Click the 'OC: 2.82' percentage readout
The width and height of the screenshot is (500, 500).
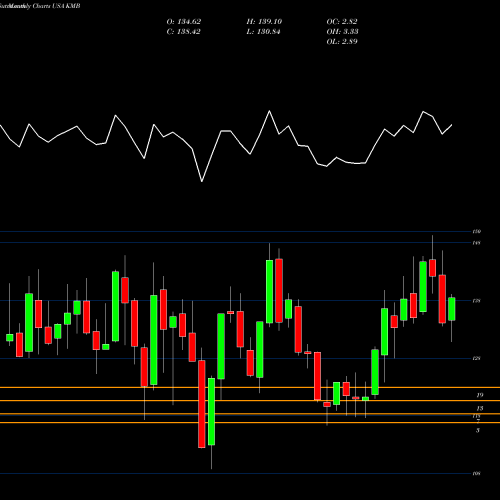tap(342, 22)
